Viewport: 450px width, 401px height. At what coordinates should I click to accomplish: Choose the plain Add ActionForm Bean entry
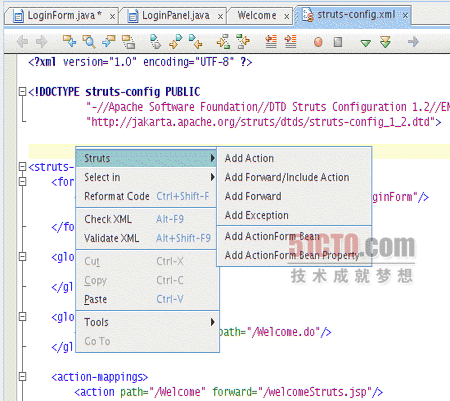tap(294, 236)
